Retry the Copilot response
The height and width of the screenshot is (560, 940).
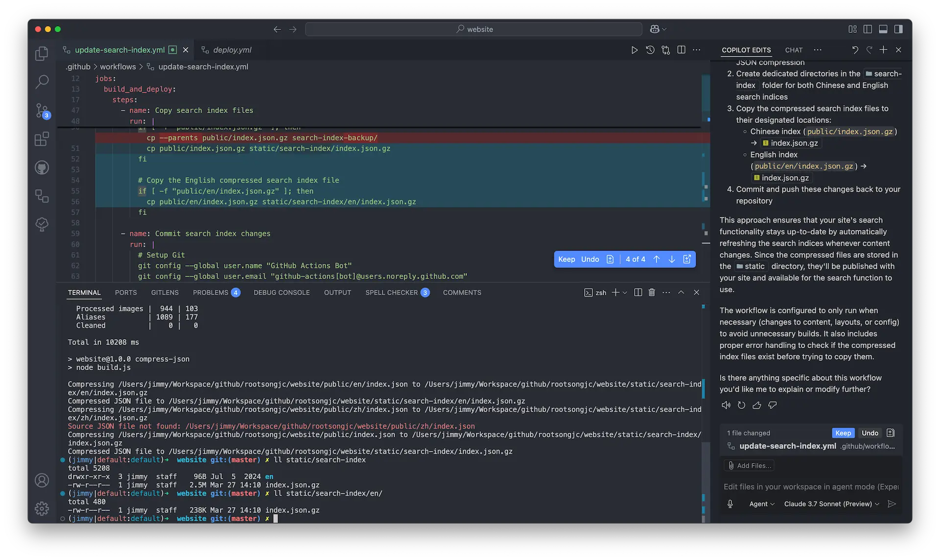[x=741, y=405]
